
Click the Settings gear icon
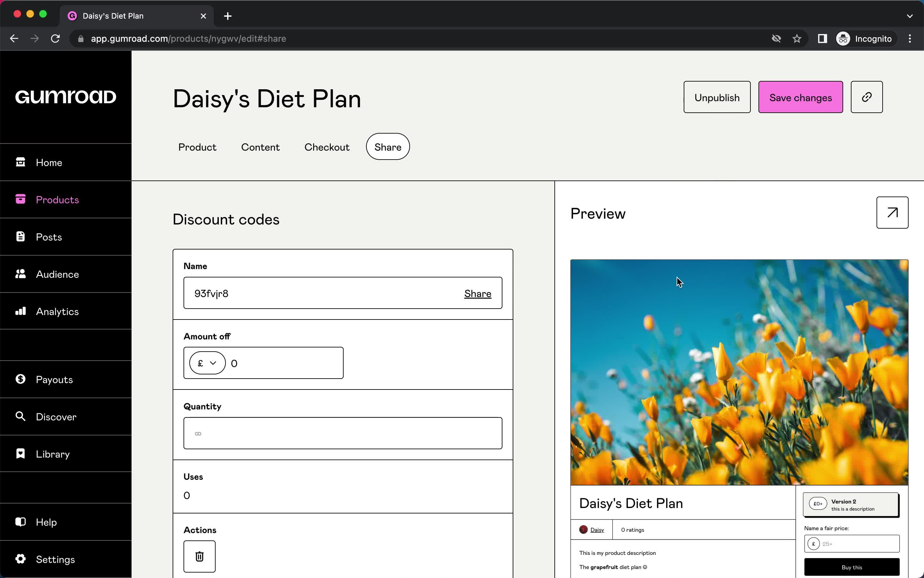pyautogui.click(x=21, y=559)
